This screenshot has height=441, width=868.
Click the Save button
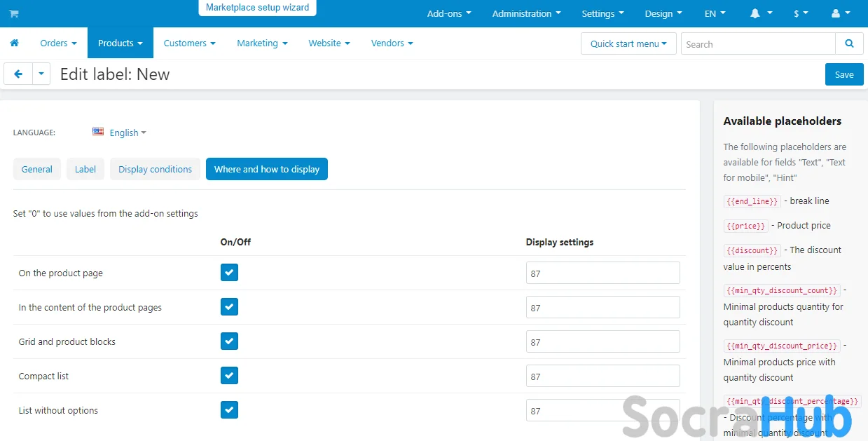[x=844, y=75]
